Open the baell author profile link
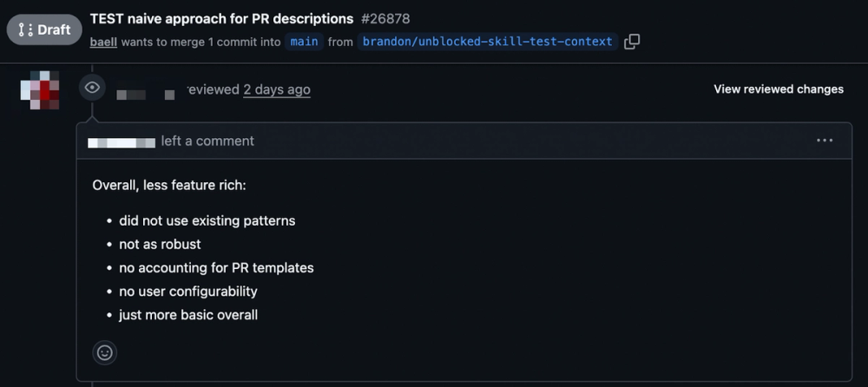 103,42
